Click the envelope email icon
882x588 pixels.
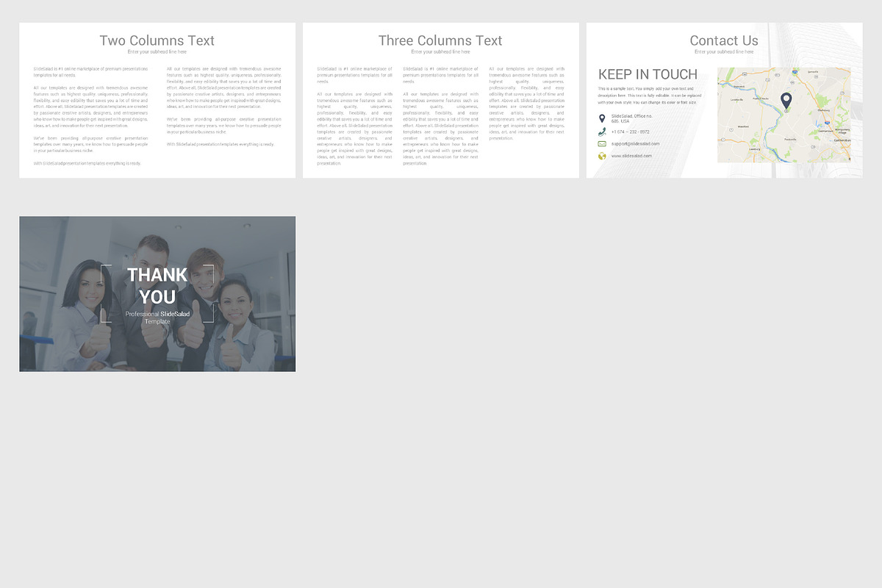pyautogui.click(x=602, y=144)
